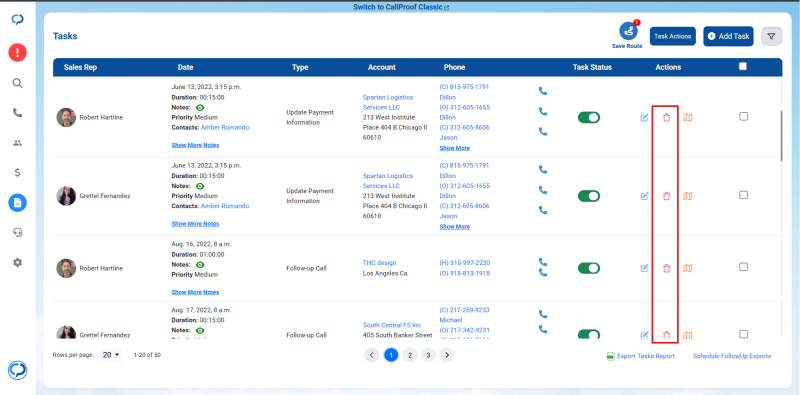The image size is (800, 395).
Task: Edit the THC design Follow-up Call task
Action: point(644,268)
